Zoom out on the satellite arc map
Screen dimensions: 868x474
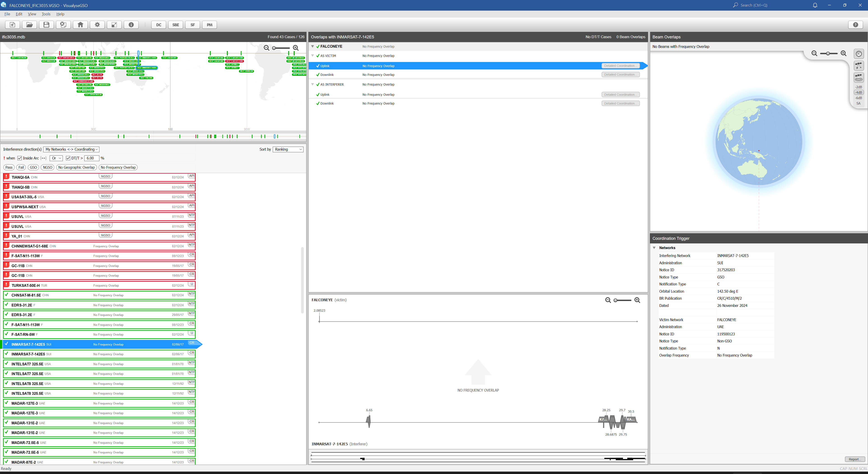(x=267, y=48)
